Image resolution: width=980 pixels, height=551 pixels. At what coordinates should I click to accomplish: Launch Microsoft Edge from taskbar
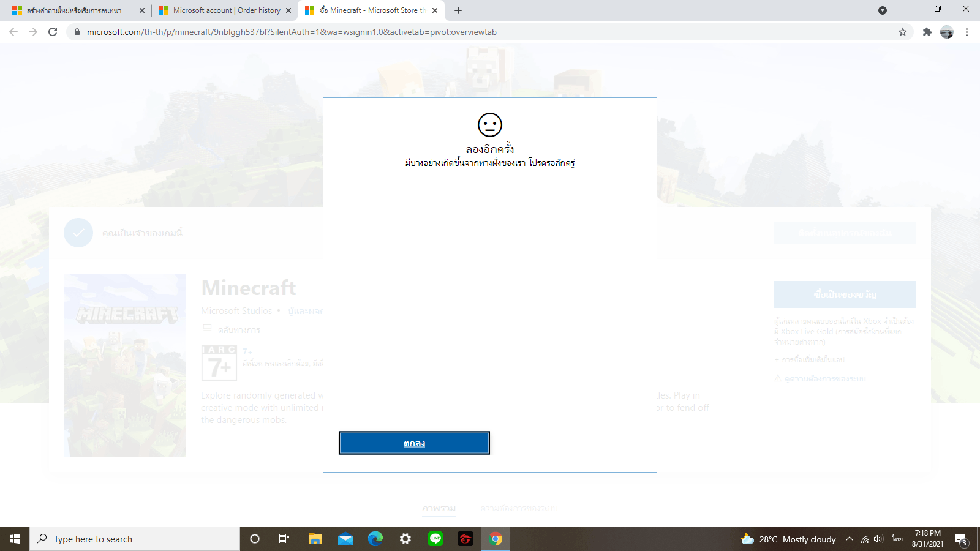(375, 539)
